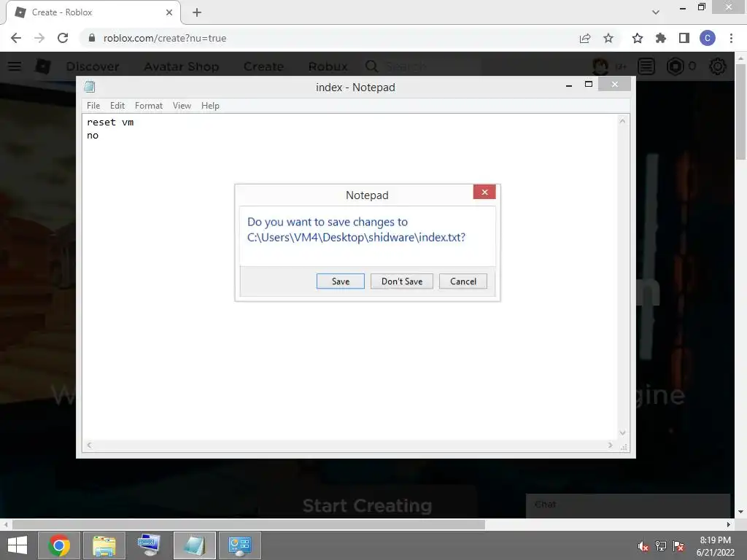Image resolution: width=747 pixels, height=560 pixels.
Task: Share this page icon in address bar
Action: (585, 38)
